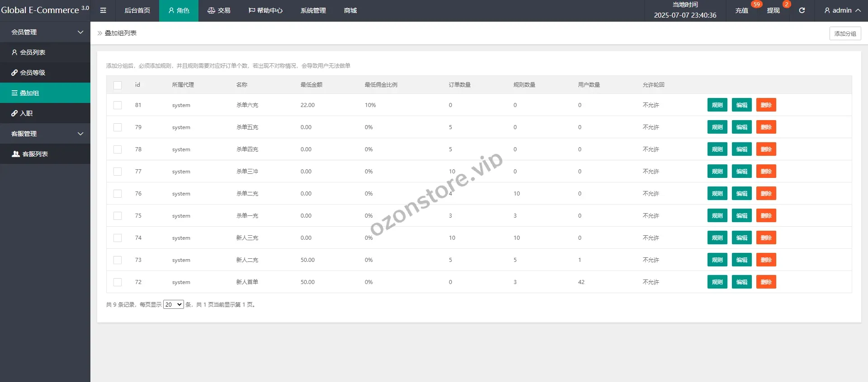Open 充值 notifications with badge 59
The height and width of the screenshot is (382, 868).
coord(741,10)
